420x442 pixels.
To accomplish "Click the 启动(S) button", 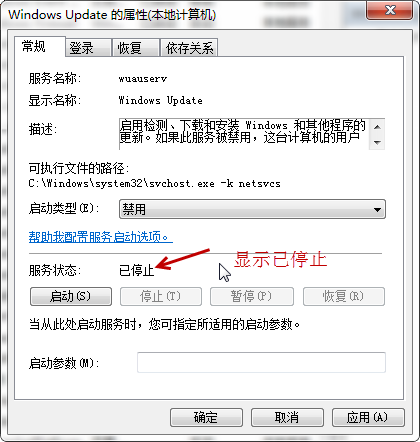I will (71, 296).
